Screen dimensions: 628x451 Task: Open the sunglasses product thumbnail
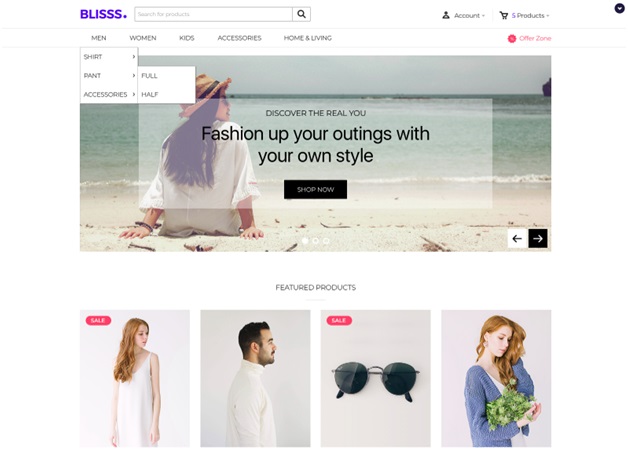click(376, 378)
